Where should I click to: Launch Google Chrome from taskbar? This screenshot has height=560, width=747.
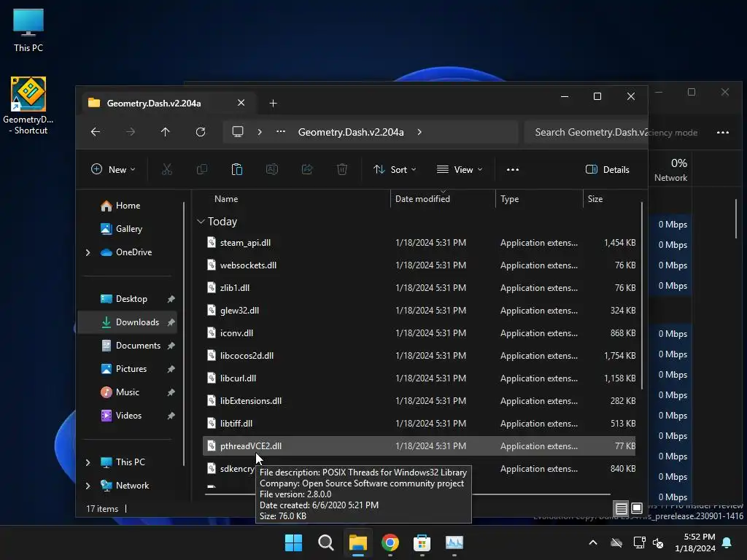390,542
